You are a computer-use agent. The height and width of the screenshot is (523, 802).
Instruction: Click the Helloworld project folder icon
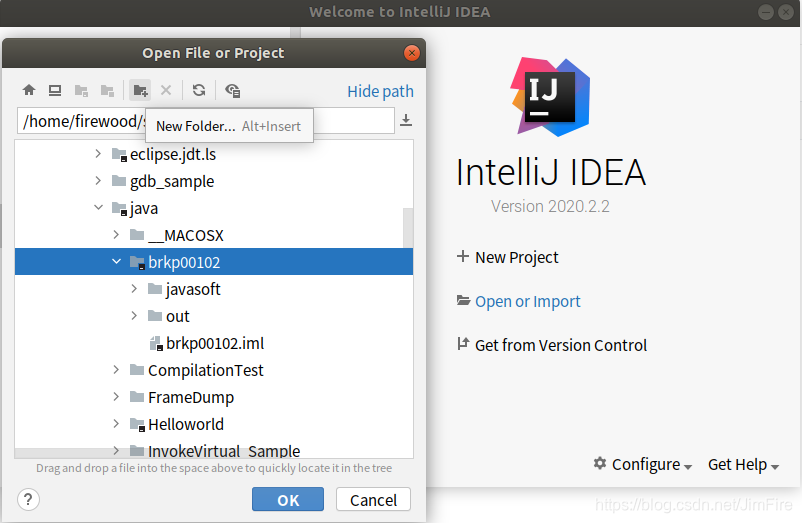pos(138,424)
